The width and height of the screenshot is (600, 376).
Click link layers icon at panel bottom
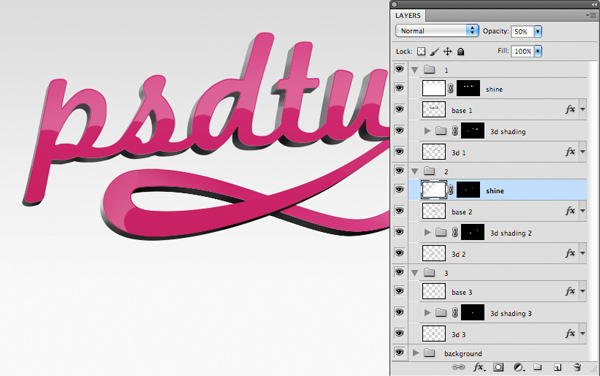pyautogui.click(x=458, y=367)
